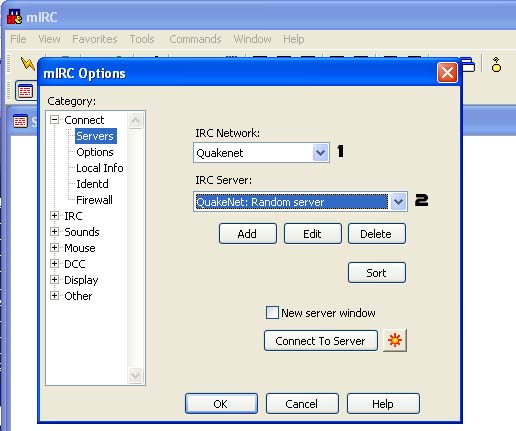Click the Sort button
This screenshot has width=516, height=431.
377,273
